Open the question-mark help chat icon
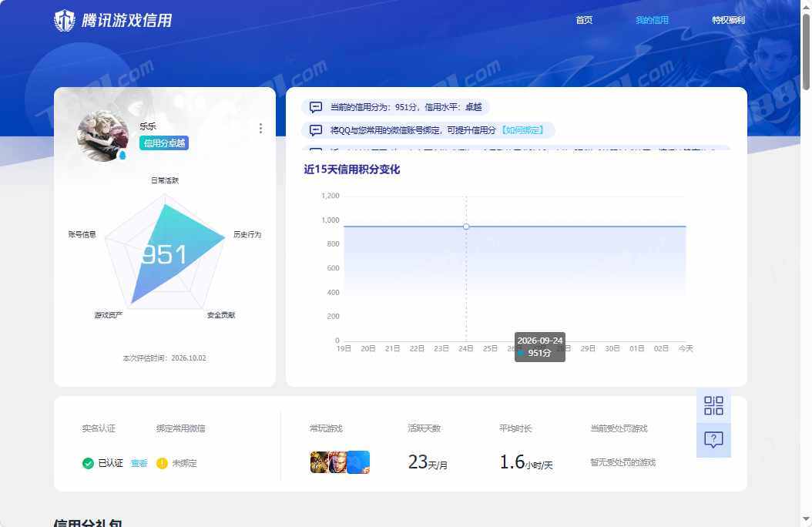The width and height of the screenshot is (812, 527). [713, 439]
